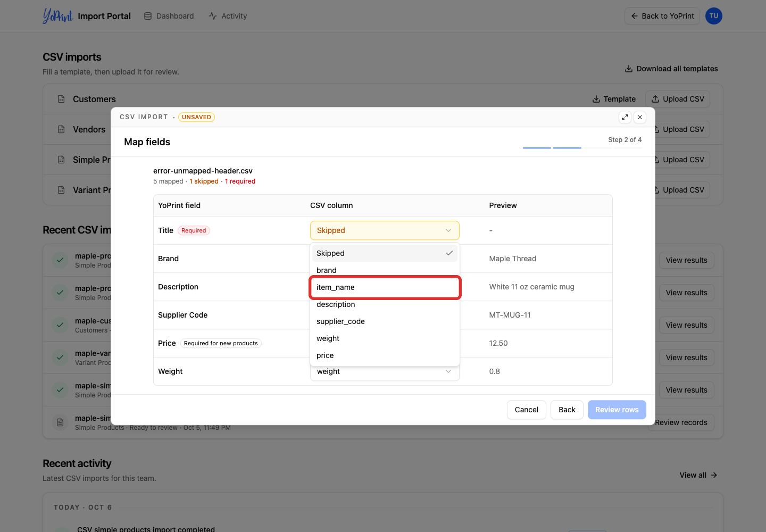Open the Dashboard tab
The height and width of the screenshot is (532, 766).
[169, 16]
